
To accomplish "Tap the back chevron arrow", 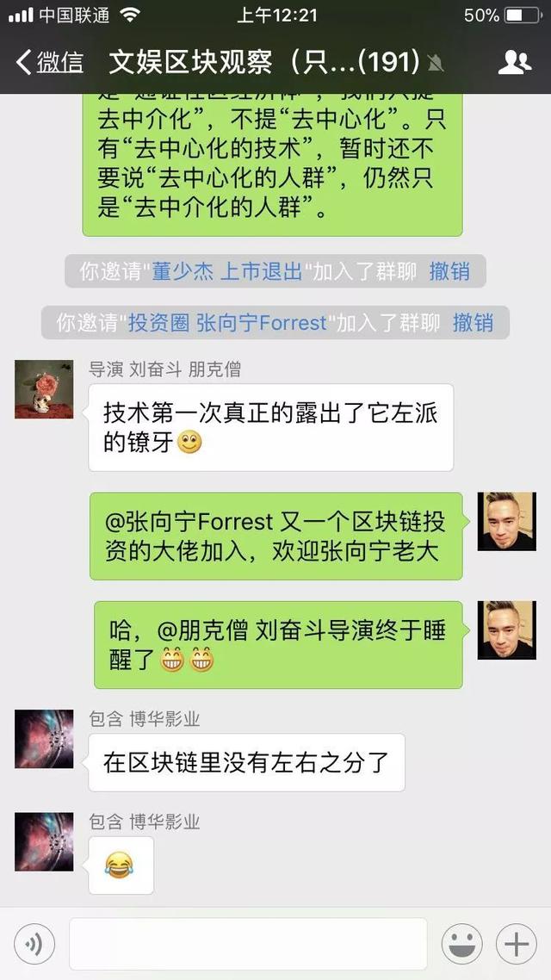I will [23, 62].
